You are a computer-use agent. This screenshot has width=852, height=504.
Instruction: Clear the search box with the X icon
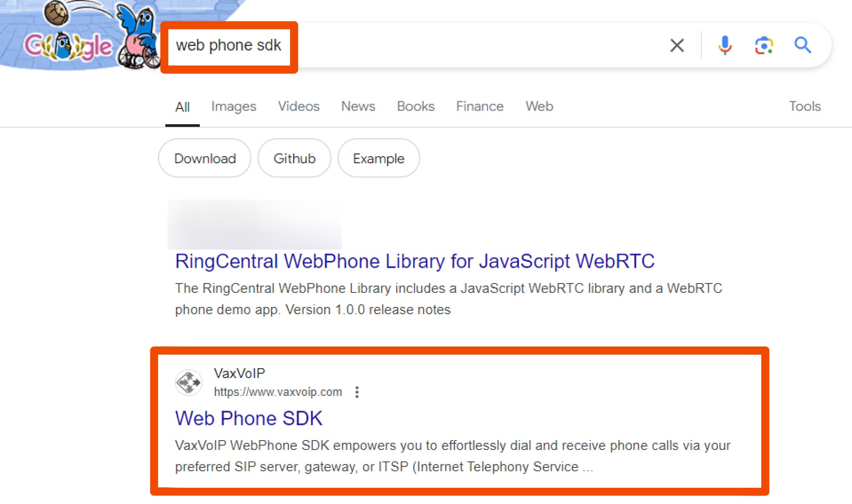[x=677, y=45]
